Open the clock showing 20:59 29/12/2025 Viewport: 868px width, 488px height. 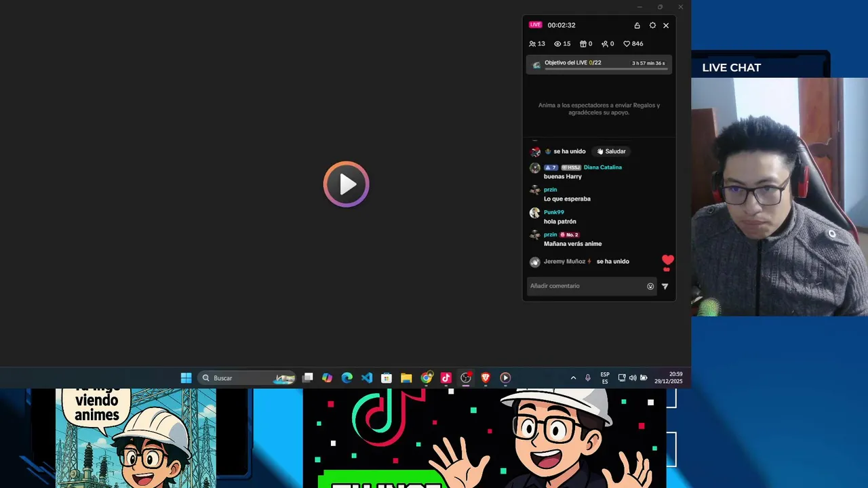(669, 378)
